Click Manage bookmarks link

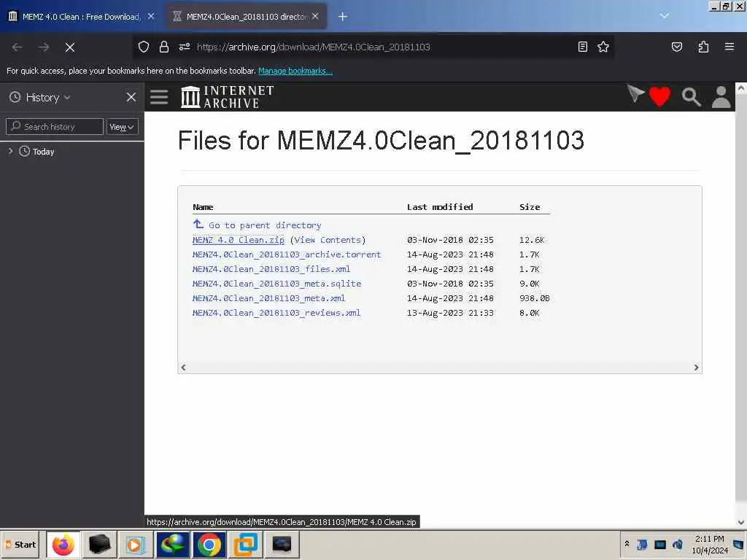click(x=295, y=71)
